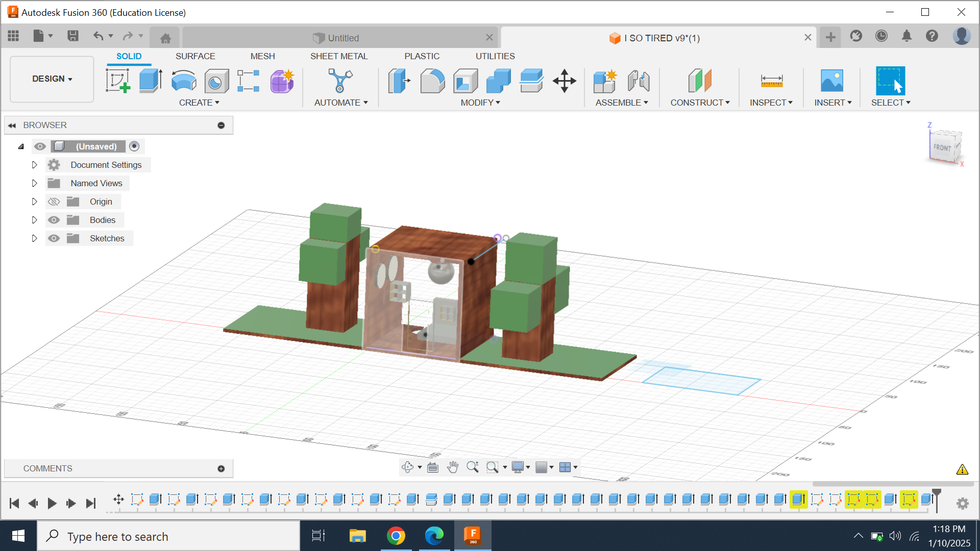Switch to the PLASTIC tab

click(422, 56)
